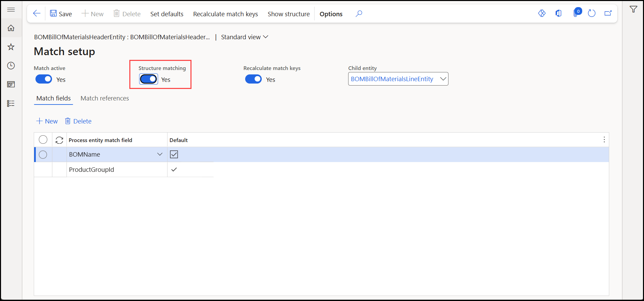The width and height of the screenshot is (644, 301).
Task: Tick the Default checkbox for BOMName
Action: click(x=174, y=155)
